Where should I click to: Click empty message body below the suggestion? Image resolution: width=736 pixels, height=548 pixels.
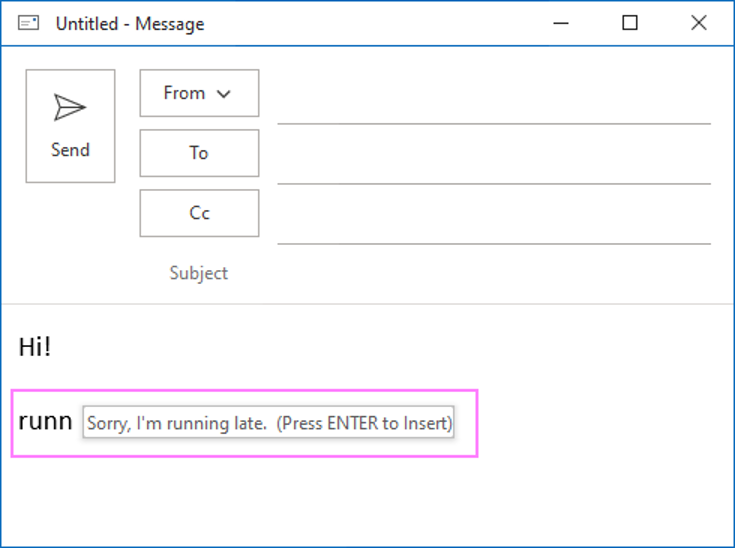pos(368,500)
